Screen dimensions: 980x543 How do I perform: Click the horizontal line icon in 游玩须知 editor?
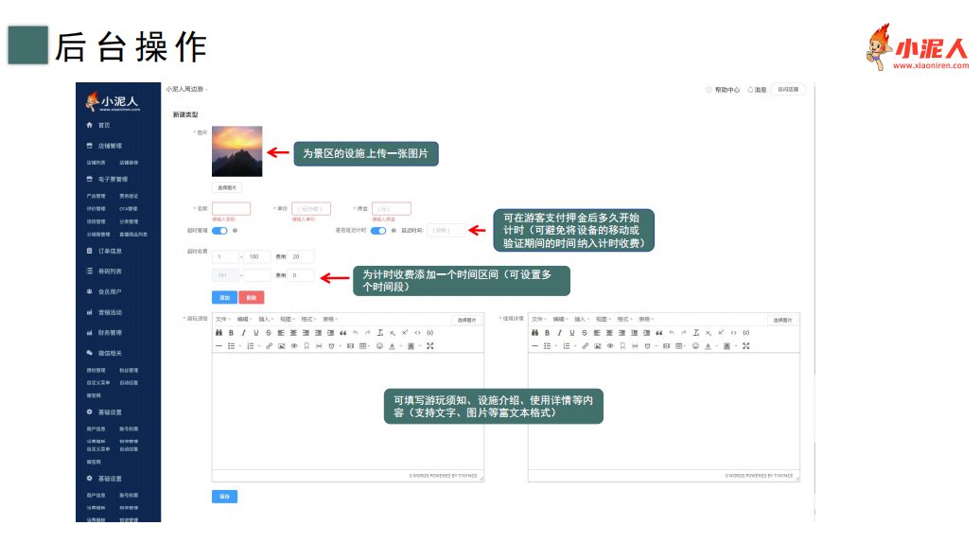(x=219, y=346)
